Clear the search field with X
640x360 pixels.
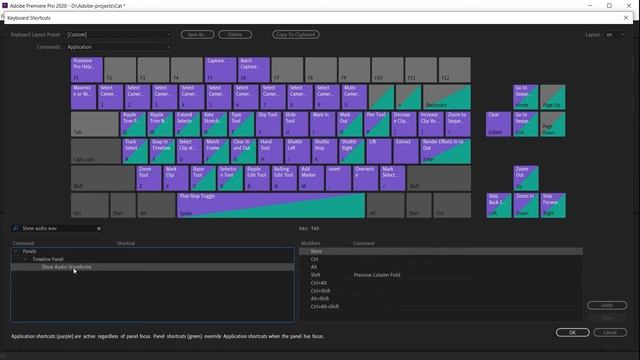(x=99, y=229)
